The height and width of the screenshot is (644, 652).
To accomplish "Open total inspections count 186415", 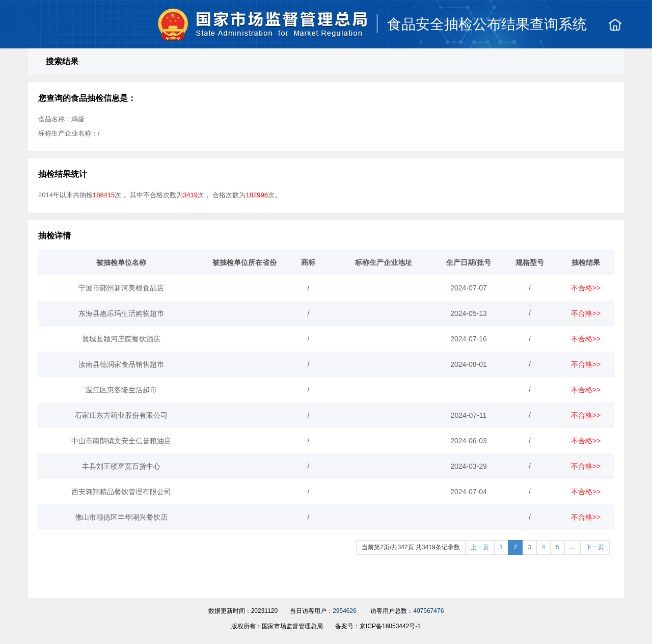I will click(x=103, y=195).
